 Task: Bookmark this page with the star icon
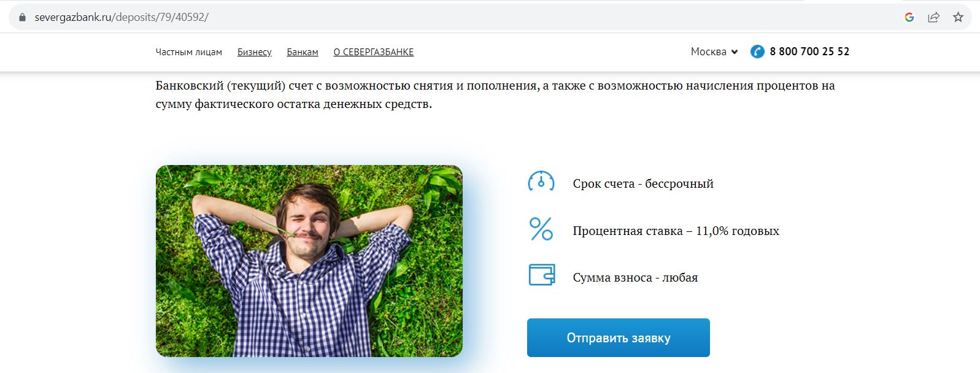958,17
